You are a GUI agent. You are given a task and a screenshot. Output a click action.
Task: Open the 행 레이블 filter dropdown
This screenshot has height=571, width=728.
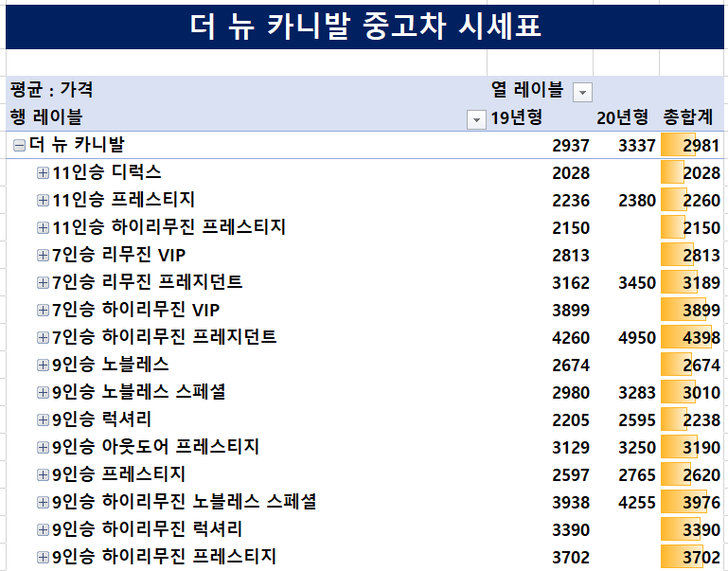[x=476, y=119]
